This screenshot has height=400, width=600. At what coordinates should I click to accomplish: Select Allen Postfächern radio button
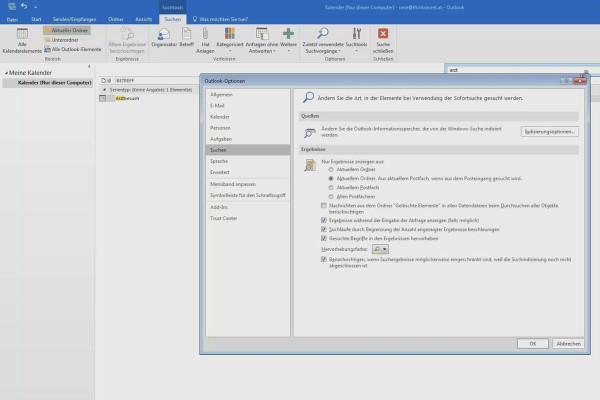click(331, 197)
